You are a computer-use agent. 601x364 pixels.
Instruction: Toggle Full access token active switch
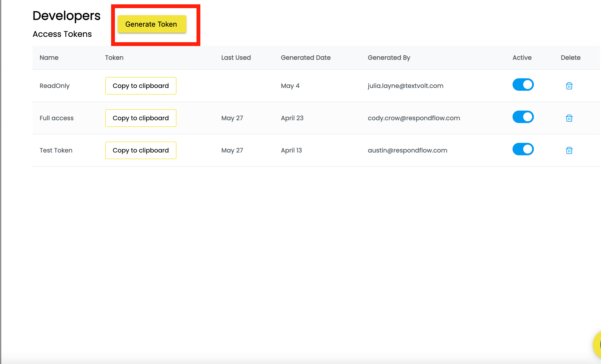coord(523,117)
